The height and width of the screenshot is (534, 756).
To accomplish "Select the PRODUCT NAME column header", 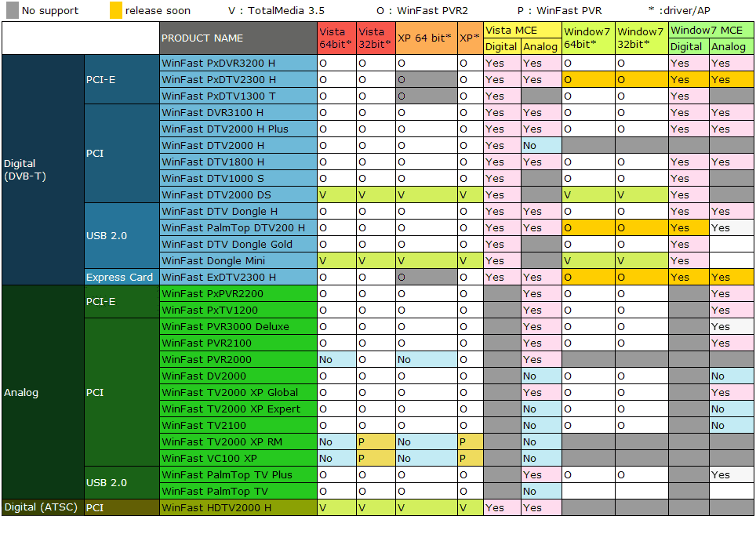I will (238, 38).
